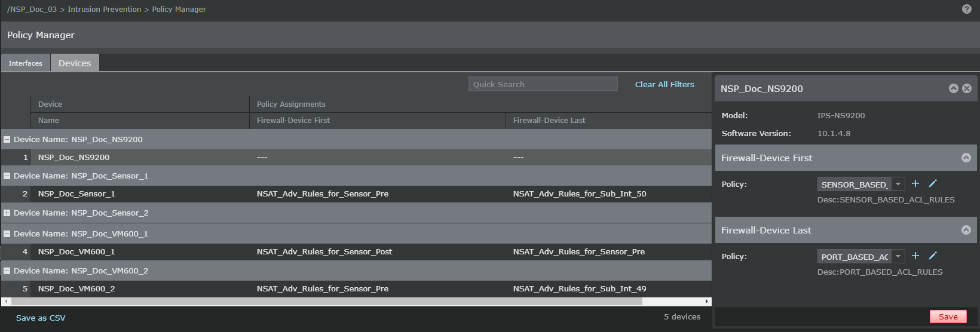The image size is (980, 332).
Task: Open the help question mark icon
Action: 966,9
